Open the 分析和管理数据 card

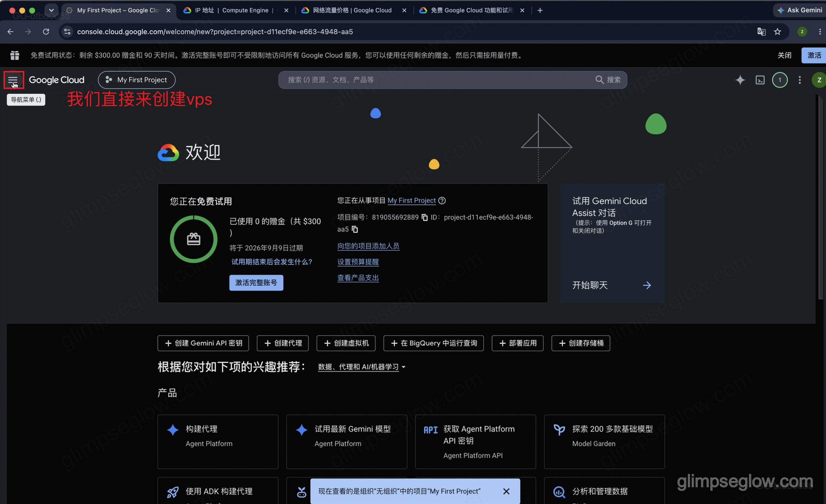[605, 491]
